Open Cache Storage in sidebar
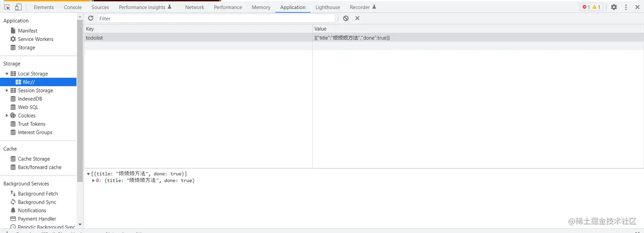This screenshot has width=644, height=233. click(34, 159)
